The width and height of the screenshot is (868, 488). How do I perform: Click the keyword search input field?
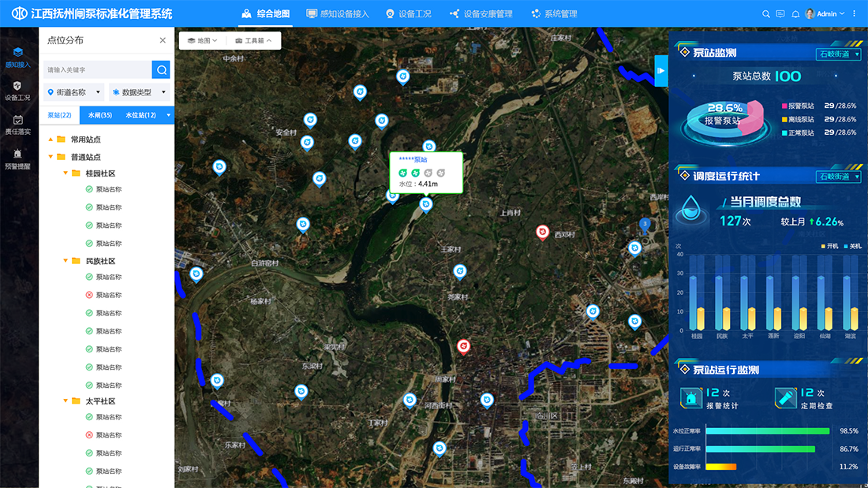tap(96, 70)
